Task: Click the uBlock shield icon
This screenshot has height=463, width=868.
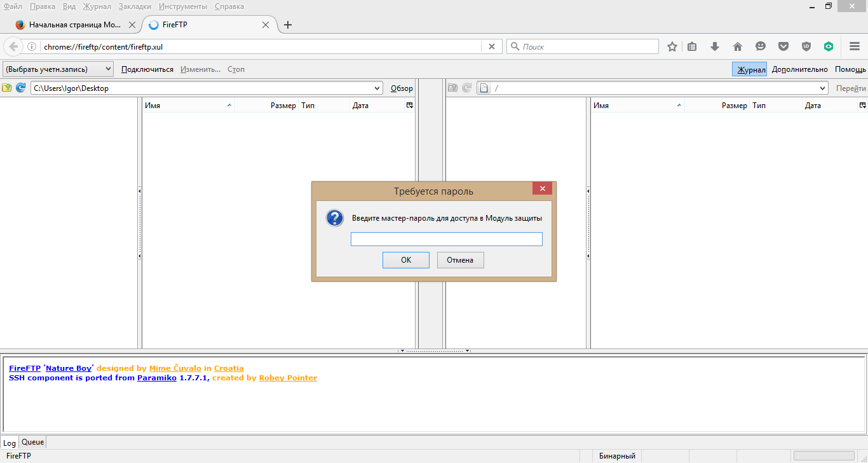Action: point(806,46)
